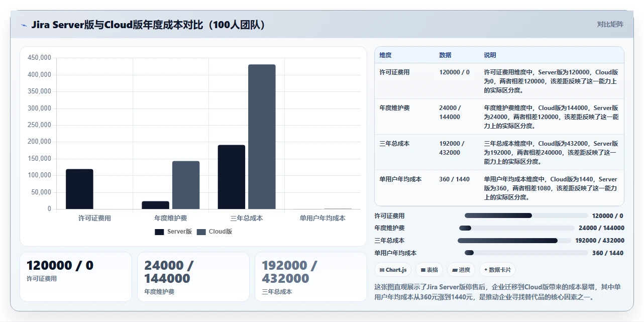Click the 数据 column header
The height and width of the screenshot is (322, 644).
pos(445,55)
